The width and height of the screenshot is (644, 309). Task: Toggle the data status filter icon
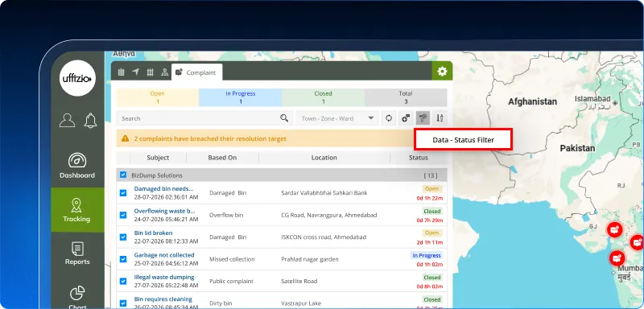coord(423,118)
